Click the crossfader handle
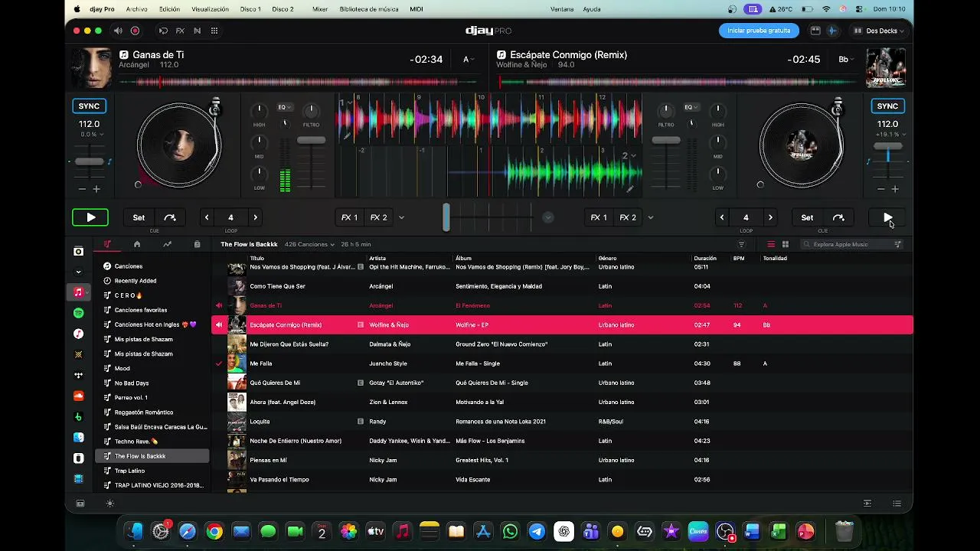Screen dimensions: 980x551 (x=446, y=217)
